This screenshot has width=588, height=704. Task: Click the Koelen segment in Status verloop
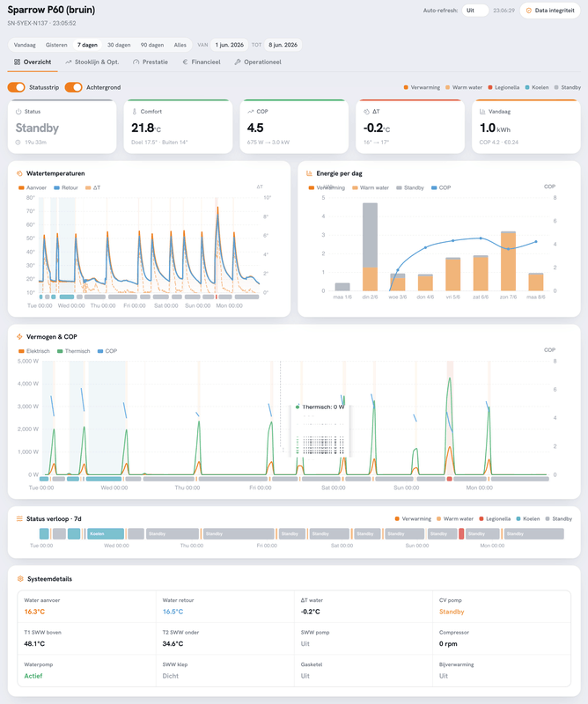click(x=106, y=534)
